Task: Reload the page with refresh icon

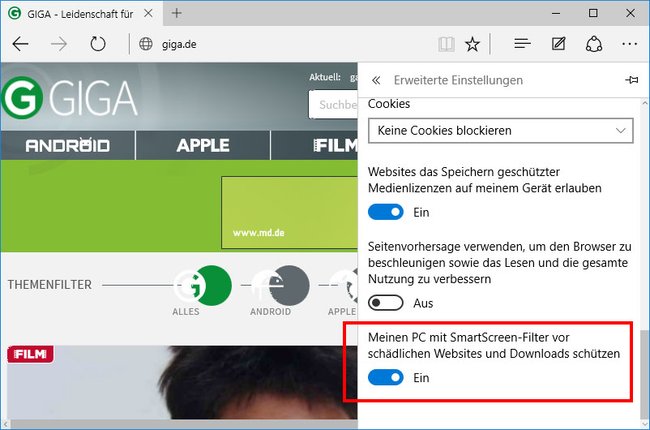Action: click(x=98, y=44)
